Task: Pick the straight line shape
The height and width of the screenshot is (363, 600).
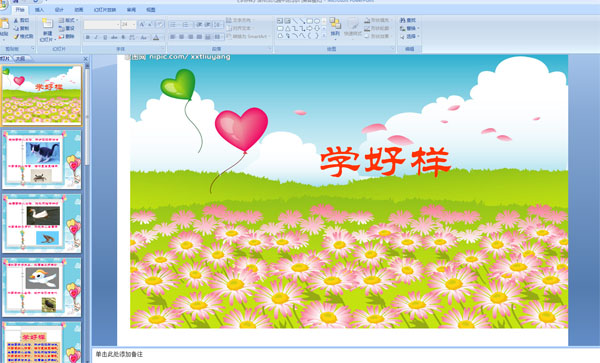Action: 295,21
